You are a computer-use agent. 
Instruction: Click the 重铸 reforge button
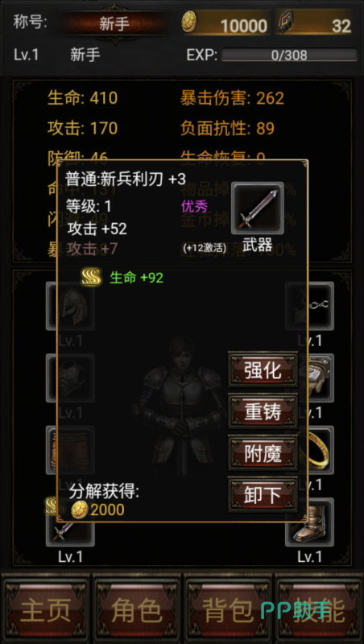[263, 411]
